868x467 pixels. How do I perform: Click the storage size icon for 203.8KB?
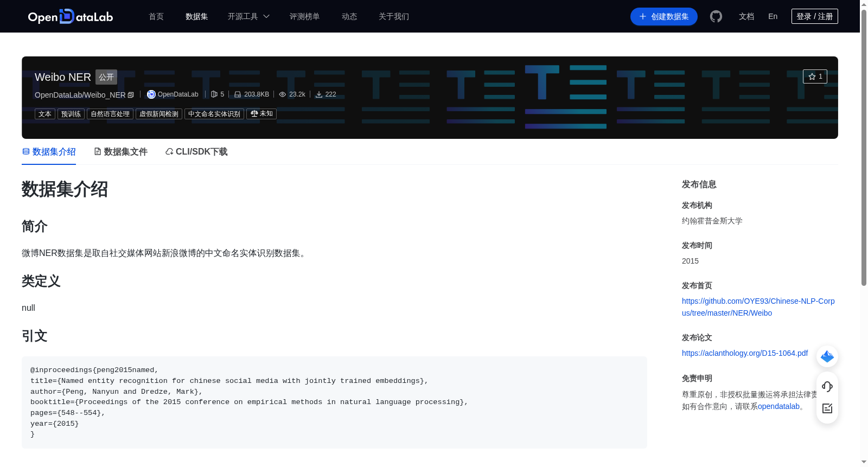pyautogui.click(x=238, y=94)
